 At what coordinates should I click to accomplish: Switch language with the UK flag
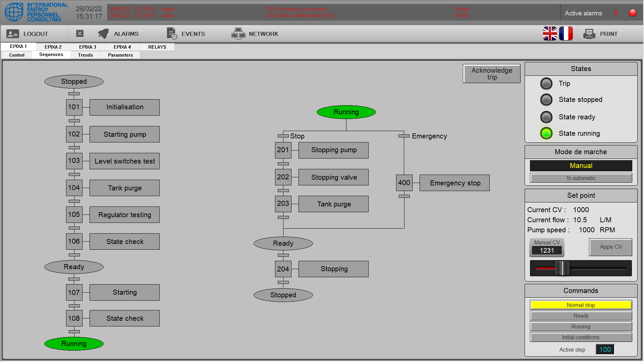coord(550,34)
